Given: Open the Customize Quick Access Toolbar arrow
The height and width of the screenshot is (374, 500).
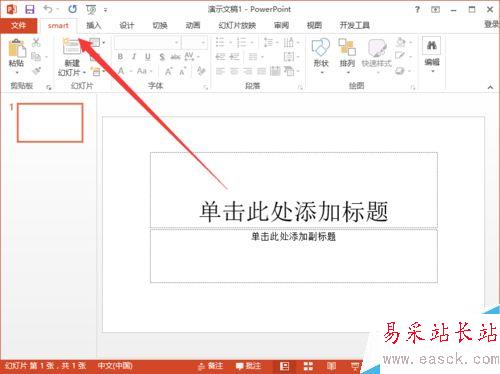Looking at the screenshot, I should 105,10.
